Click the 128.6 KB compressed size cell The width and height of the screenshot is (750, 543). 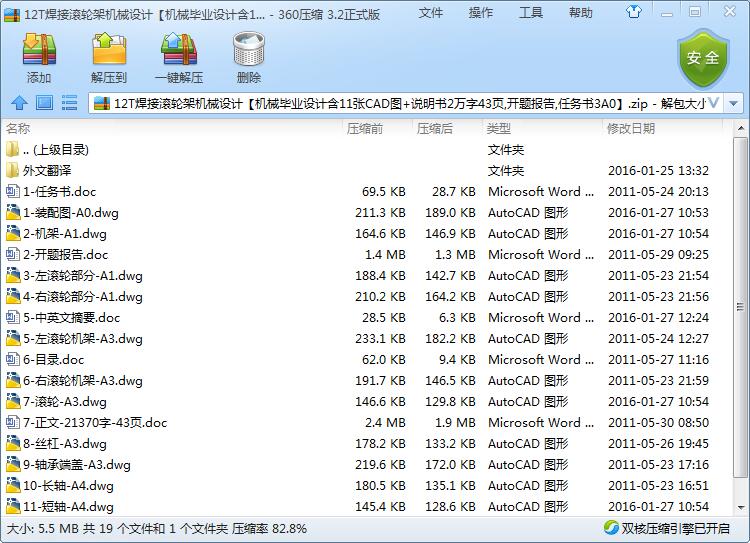[x=450, y=507]
